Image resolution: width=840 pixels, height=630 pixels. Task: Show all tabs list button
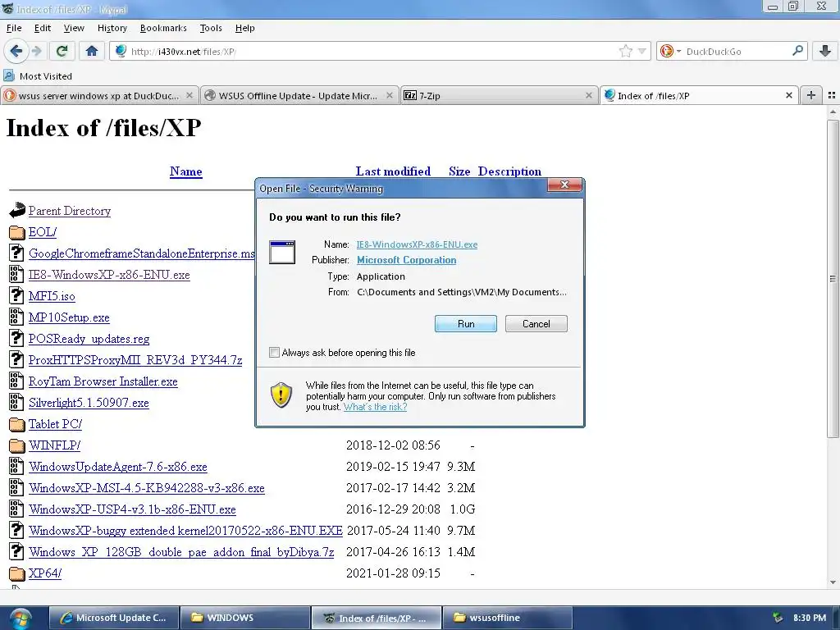pyautogui.click(x=832, y=95)
